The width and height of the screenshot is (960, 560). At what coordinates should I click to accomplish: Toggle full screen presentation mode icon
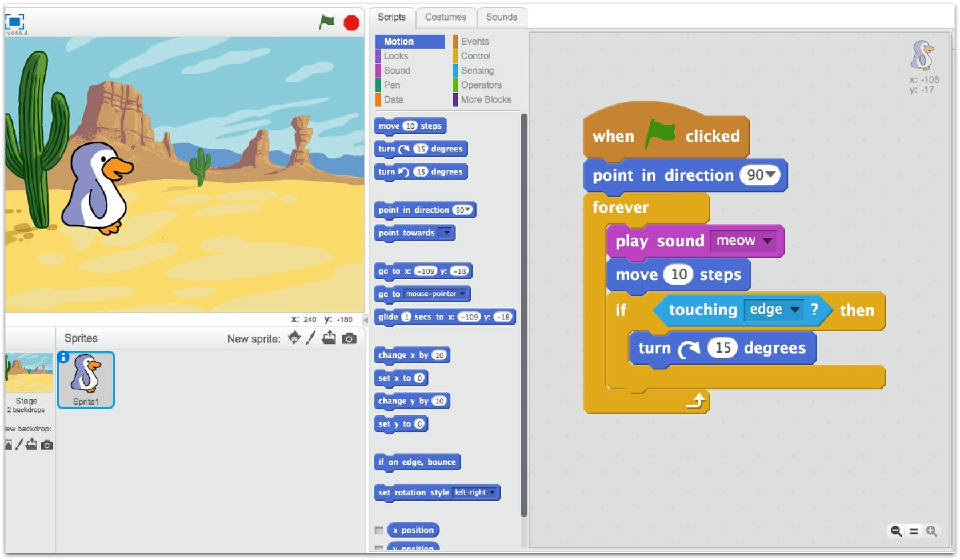(x=14, y=22)
